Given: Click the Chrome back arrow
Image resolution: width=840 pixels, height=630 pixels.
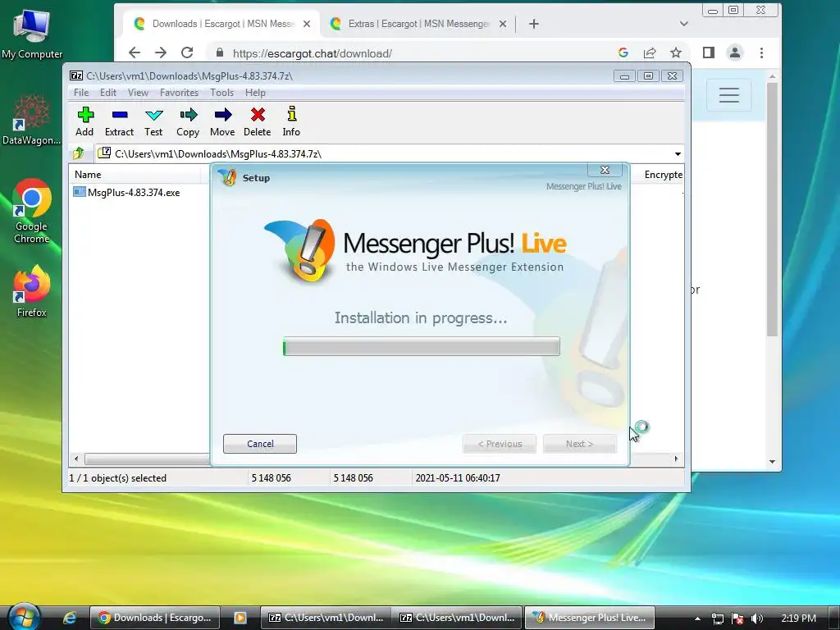Looking at the screenshot, I should [x=135, y=52].
